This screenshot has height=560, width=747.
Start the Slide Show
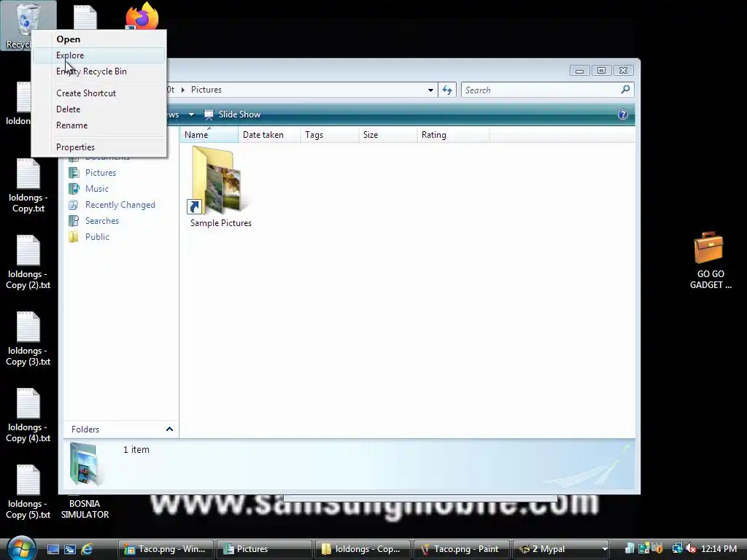click(233, 114)
